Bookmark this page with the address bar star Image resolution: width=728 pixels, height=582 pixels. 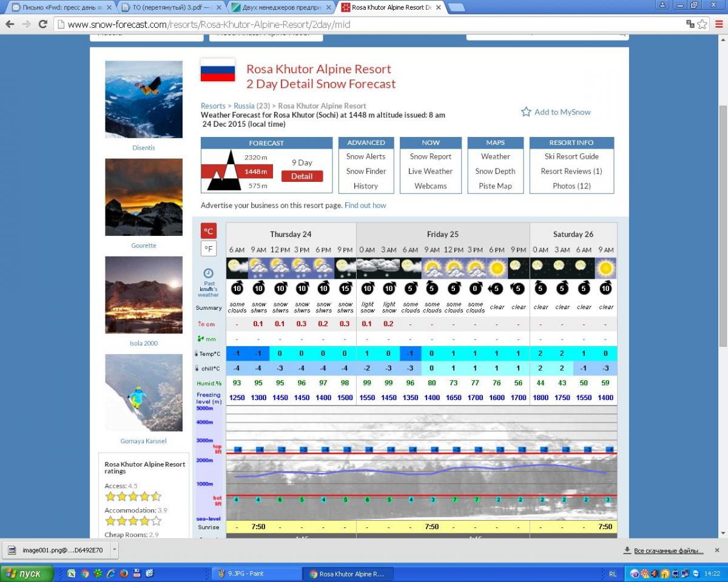coord(702,24)
